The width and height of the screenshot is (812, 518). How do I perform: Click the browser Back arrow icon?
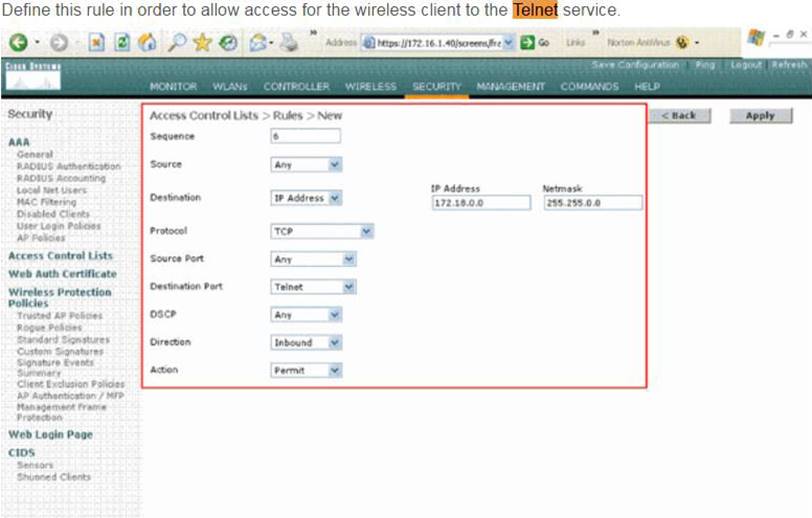point(17,43)
